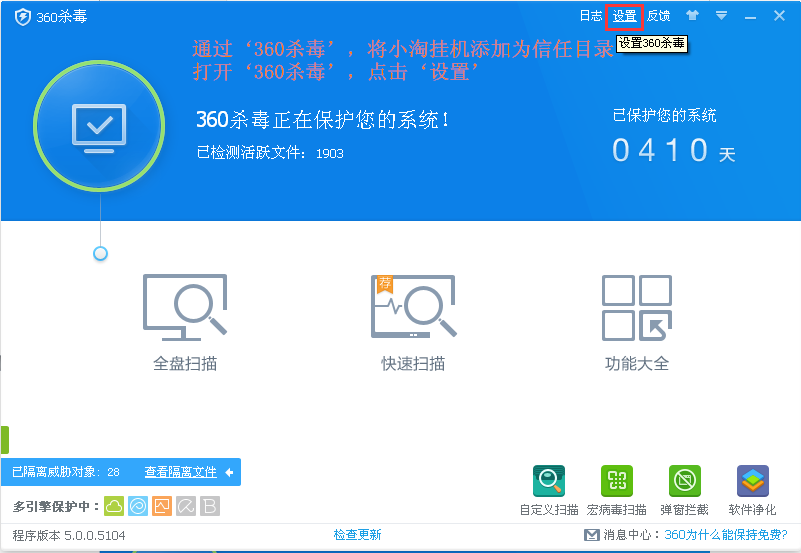Screen dimensions: 801x553
Task: Open the 设置 settings menu
Action: click(624, 16)
